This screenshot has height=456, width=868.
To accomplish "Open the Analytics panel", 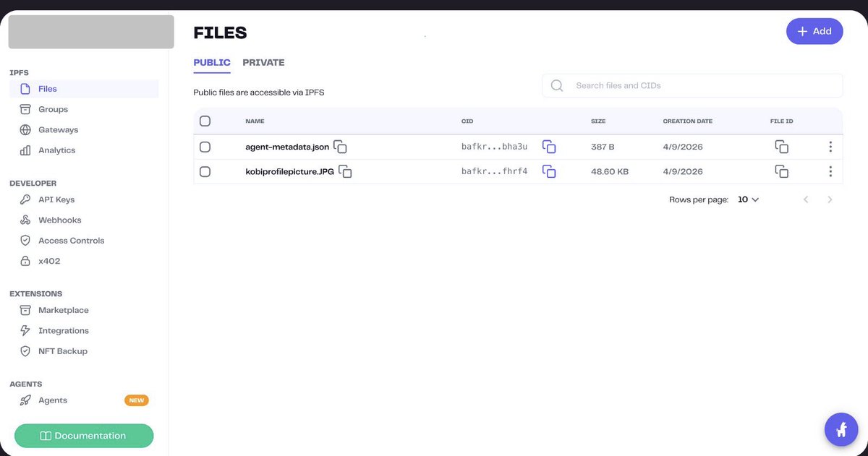I will 56,150.
